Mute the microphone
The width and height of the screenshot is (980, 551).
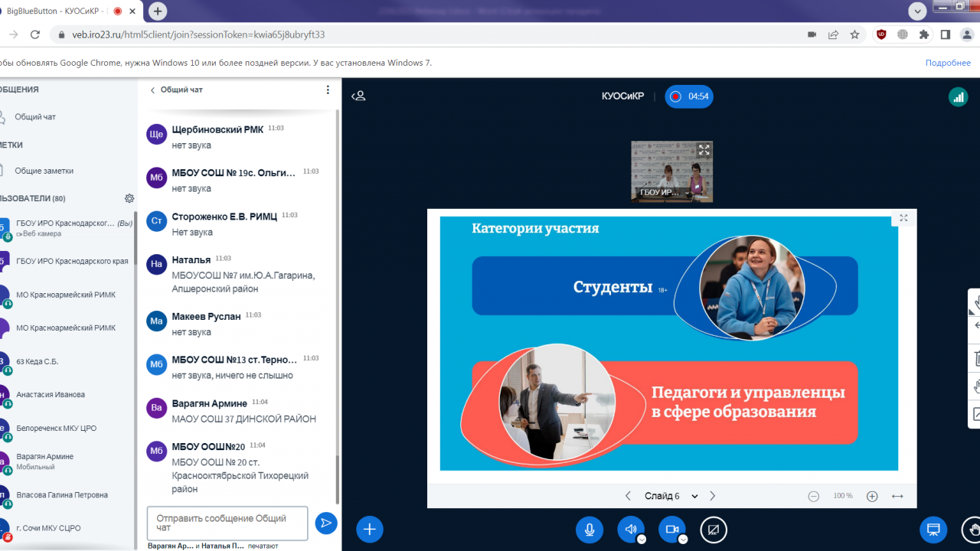pyautogui.click(x=590, y=529)
